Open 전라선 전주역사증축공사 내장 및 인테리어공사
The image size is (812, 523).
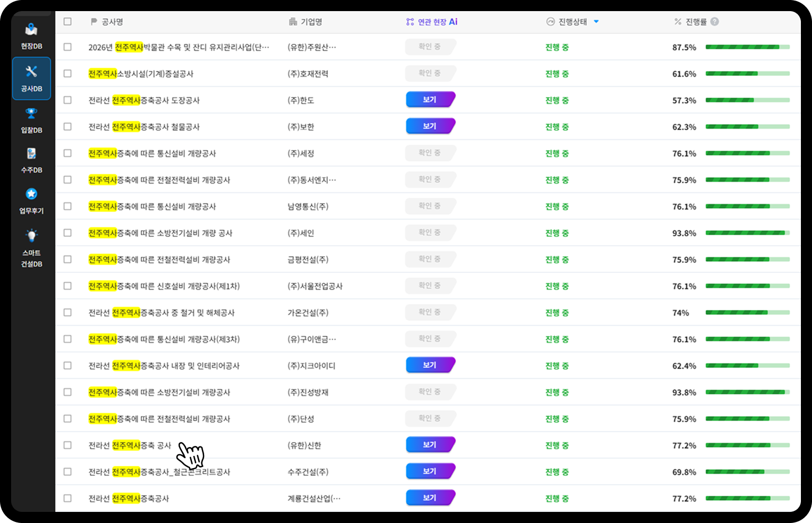pyautogui.click(x=164, y=366)
